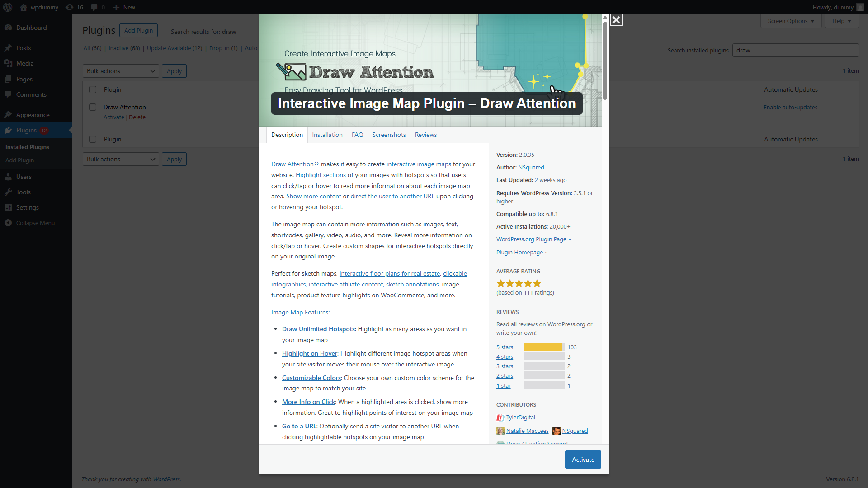Switch to the Installation tab
The image size is (868, 488).
[x=327, y=135]
